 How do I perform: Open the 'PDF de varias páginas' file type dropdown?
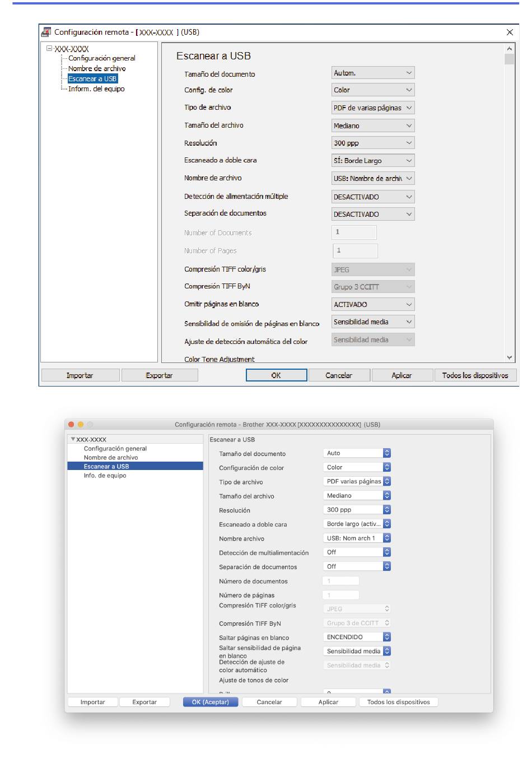click(373, 108)
